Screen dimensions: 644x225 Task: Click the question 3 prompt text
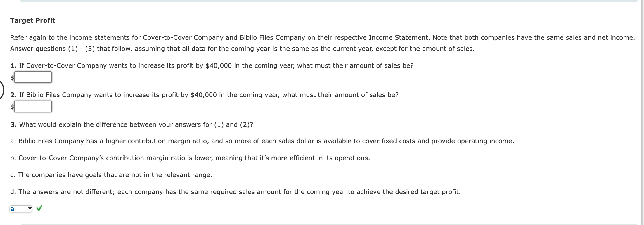[131, 124]
